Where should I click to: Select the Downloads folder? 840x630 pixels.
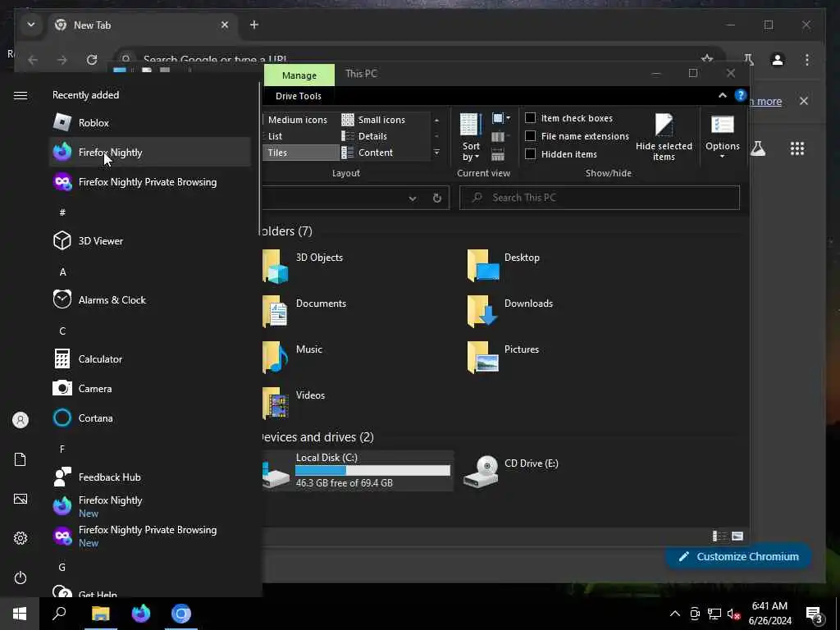[510, 311]
